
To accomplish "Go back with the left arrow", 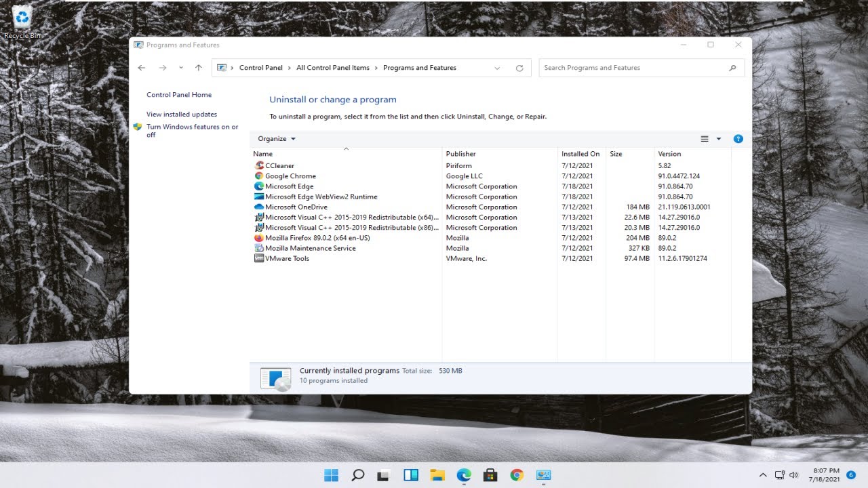I will [141, 68].
